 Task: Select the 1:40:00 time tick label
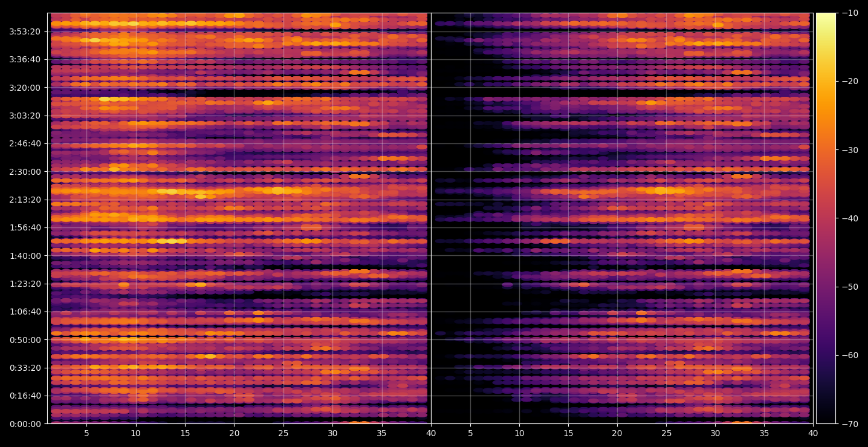(25, 255)
